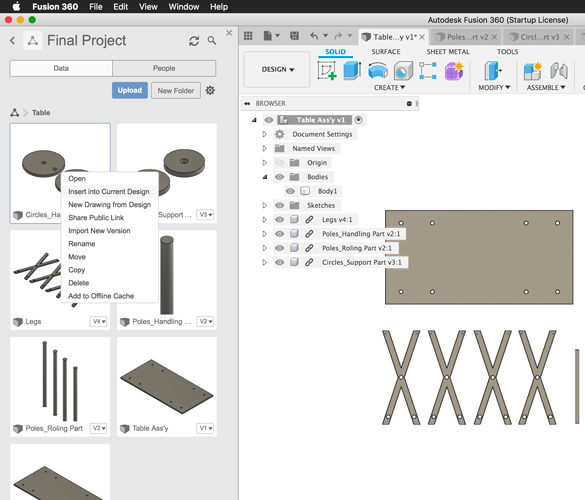Image resolution: width=585 pixels, height=500 pixels.
Task: Open Table Ass'y V1 version dropdown
Action: tap(205, 428)
